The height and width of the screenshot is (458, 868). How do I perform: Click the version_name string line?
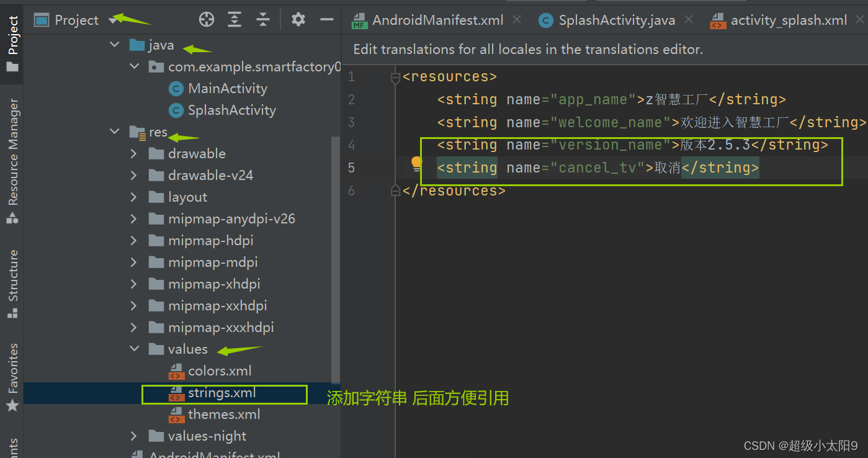point(632,145)
